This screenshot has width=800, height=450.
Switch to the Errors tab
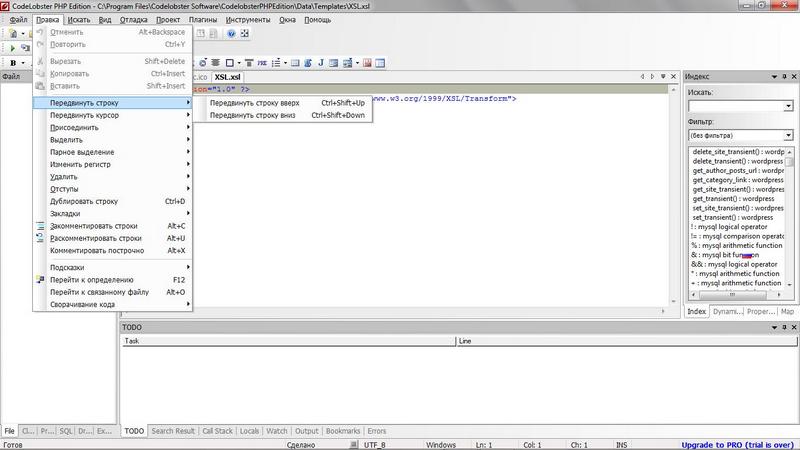point(377,431)
